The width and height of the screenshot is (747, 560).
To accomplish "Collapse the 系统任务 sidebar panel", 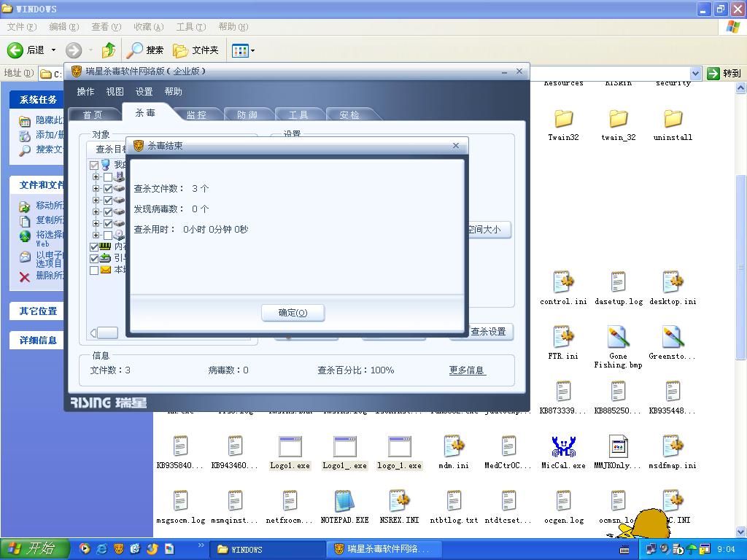I will (x=38, y=99).
